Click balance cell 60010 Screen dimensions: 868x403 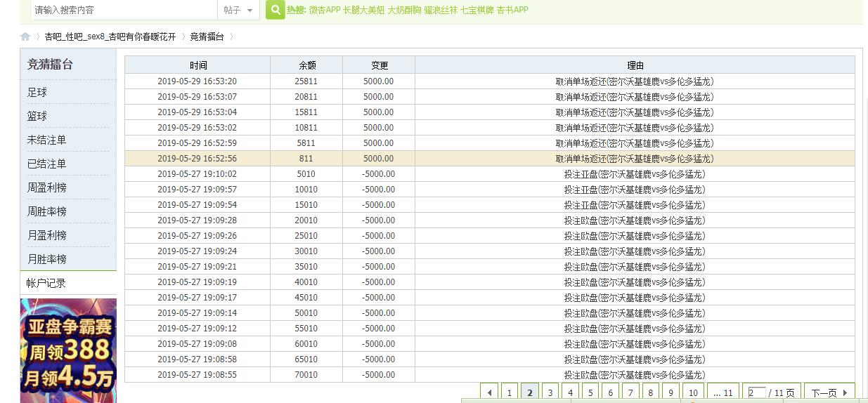click(306, 344)
